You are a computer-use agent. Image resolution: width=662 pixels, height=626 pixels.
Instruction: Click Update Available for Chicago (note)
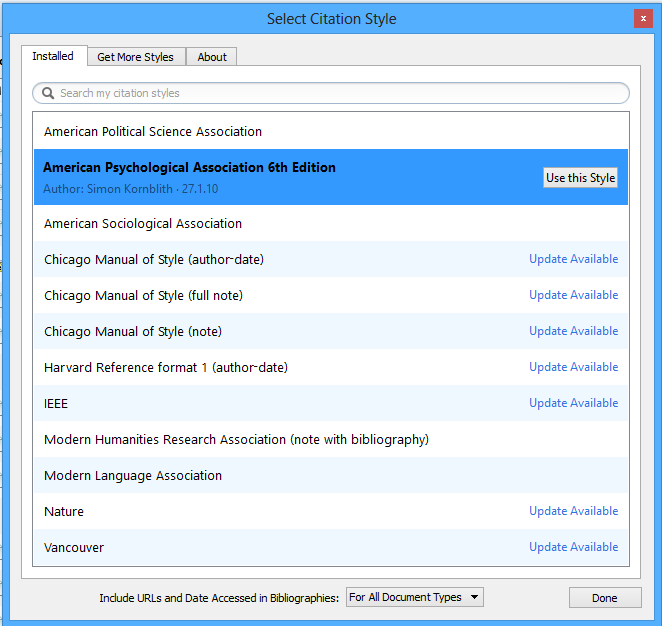click(573, 331)
